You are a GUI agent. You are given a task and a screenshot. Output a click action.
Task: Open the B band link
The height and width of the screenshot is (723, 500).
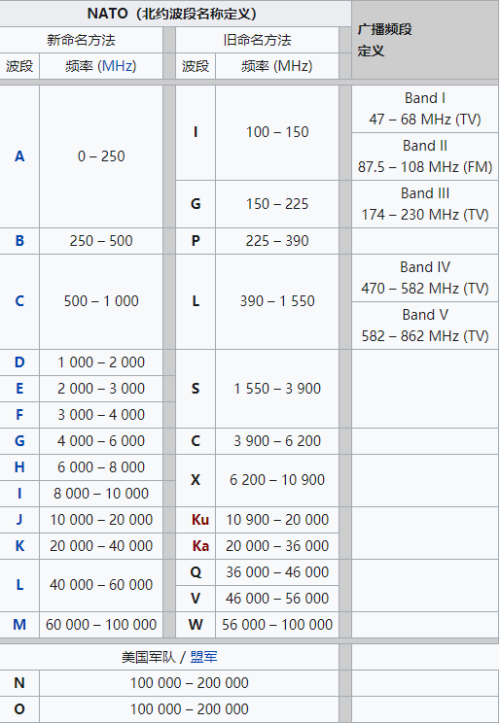click(19, 241)
